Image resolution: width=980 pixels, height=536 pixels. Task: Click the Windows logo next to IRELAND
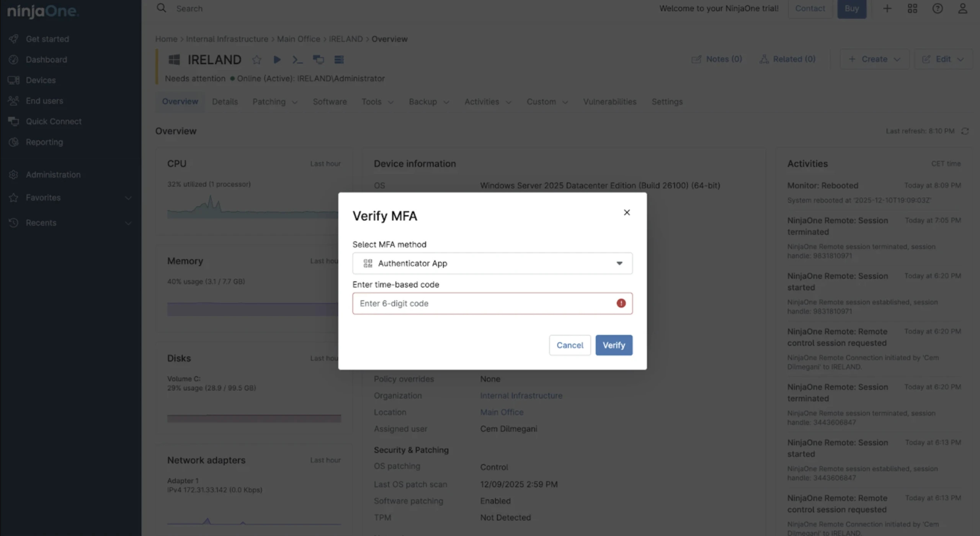[x=174, y=59]
